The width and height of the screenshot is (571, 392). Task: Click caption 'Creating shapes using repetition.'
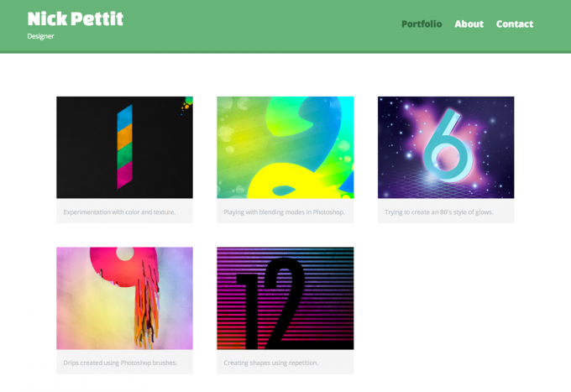270,363
